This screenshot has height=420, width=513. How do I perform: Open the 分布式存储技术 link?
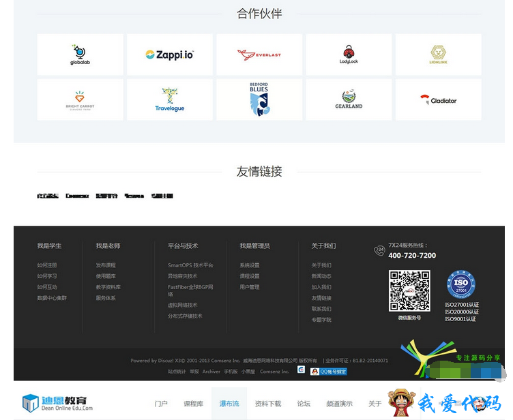click(185, 316)
